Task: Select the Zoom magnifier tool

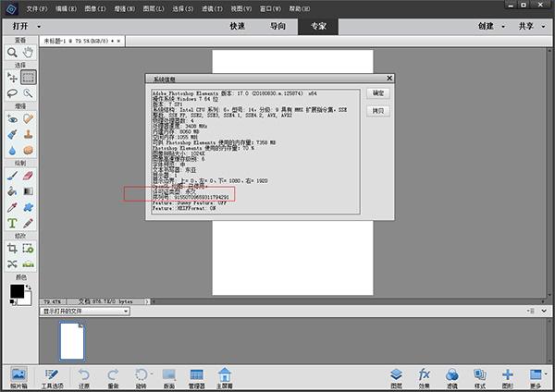Action: tap(12, 53)
